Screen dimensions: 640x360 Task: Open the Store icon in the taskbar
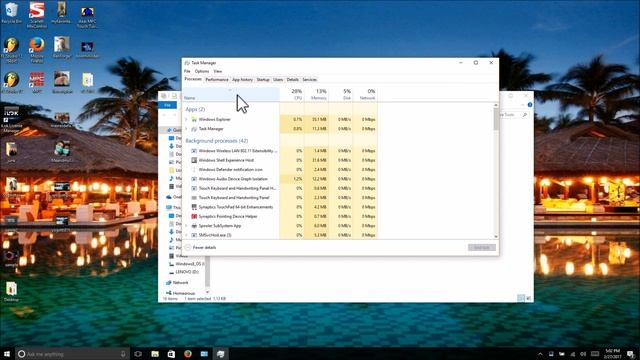coord(171,354)
